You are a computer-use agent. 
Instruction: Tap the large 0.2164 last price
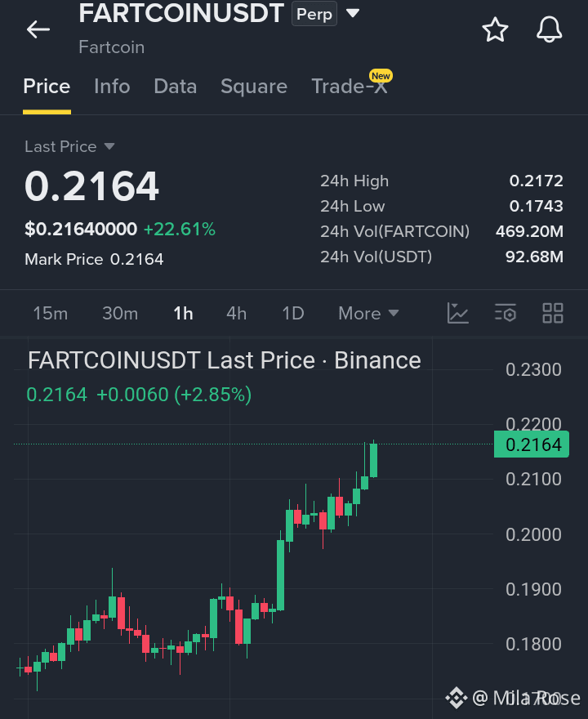(x=91, y=186)
